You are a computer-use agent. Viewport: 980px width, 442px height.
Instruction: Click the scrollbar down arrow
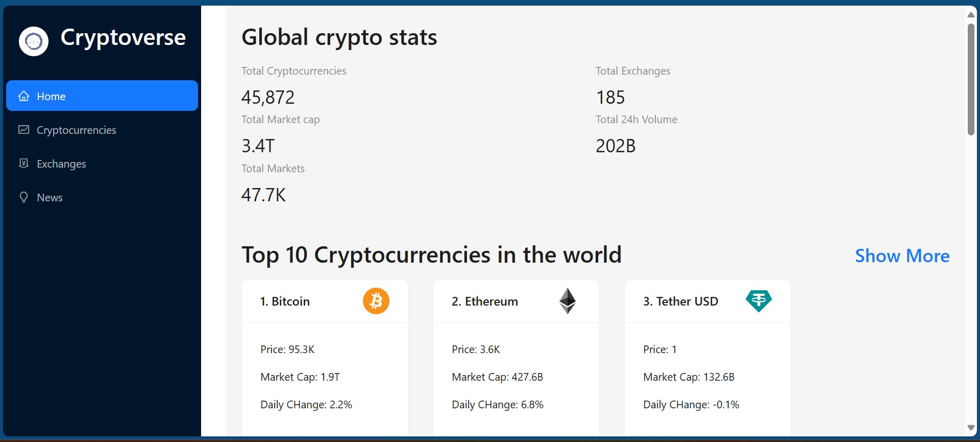tap(971, 428)
